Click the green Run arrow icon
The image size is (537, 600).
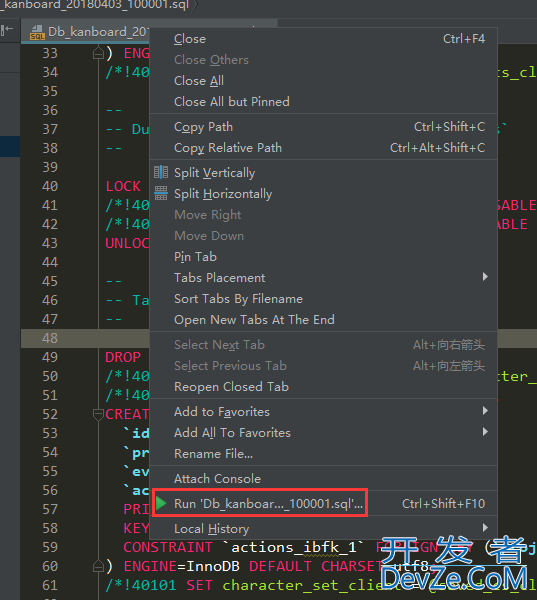(x=161, y=503)
